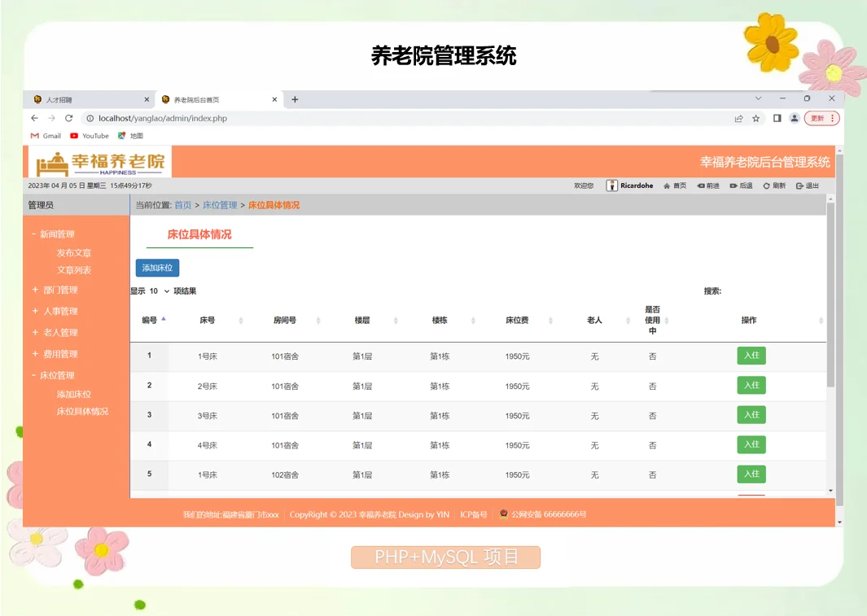Open the Ricardohe user avatar icon

(x=612, y=185)
